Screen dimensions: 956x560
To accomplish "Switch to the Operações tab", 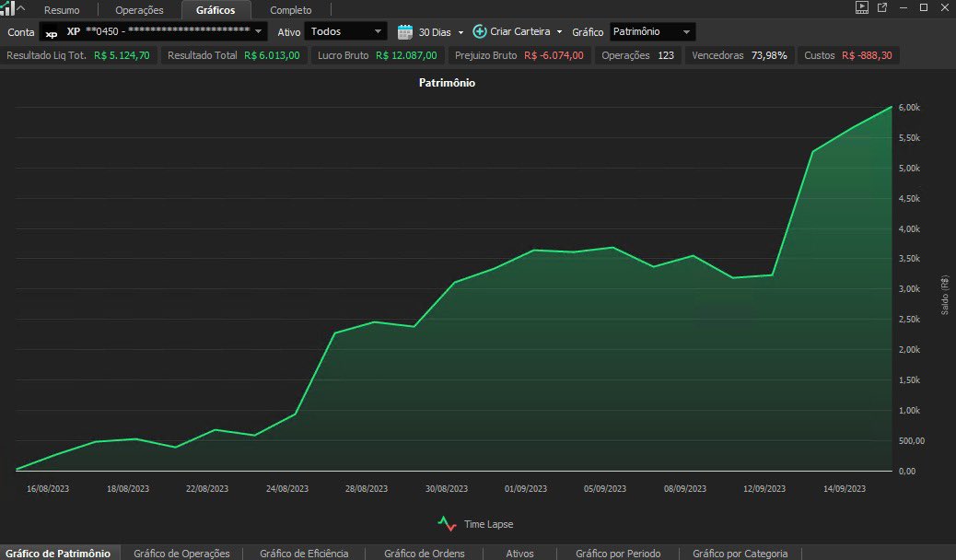I will 139,10.
